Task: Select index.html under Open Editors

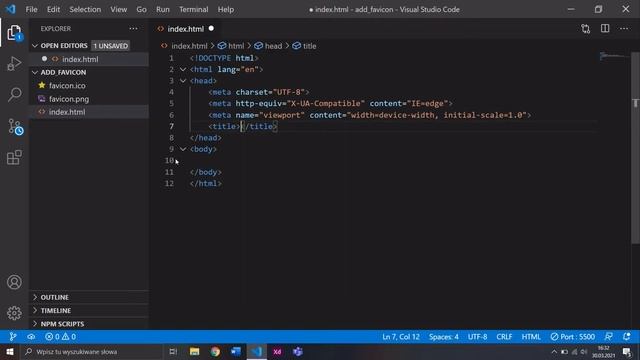Action: (80, 59)
